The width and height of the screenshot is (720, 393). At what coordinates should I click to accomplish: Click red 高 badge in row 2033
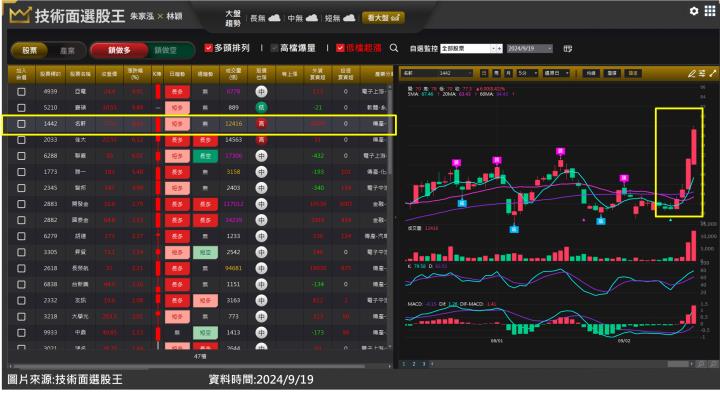(x=261, y=140)
